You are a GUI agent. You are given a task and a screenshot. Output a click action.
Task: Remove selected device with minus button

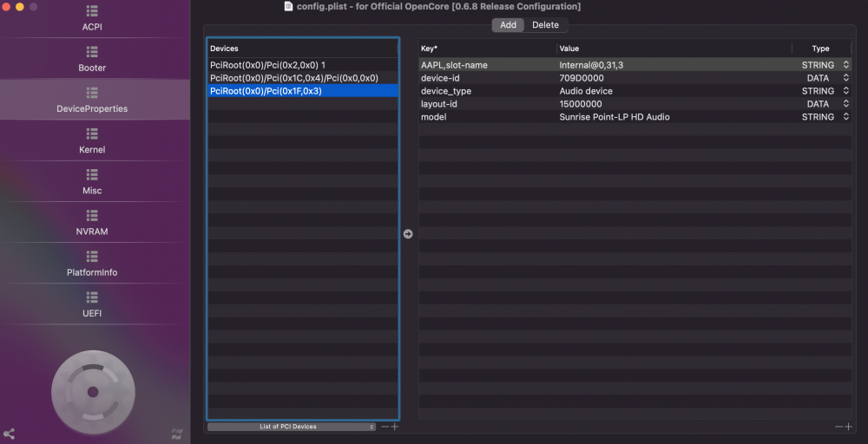385,427
